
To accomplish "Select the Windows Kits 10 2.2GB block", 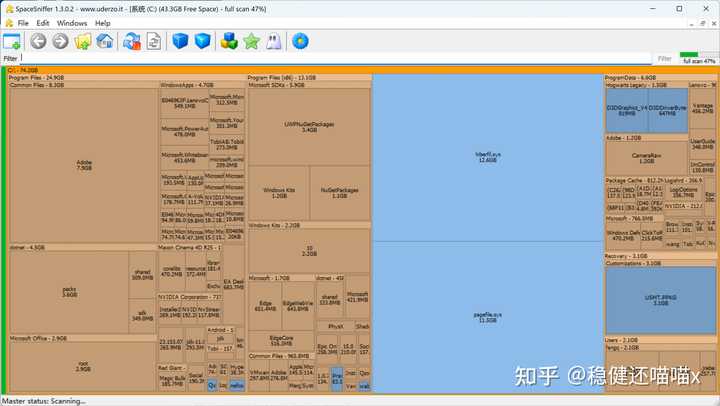I will [x=309, y=251].
